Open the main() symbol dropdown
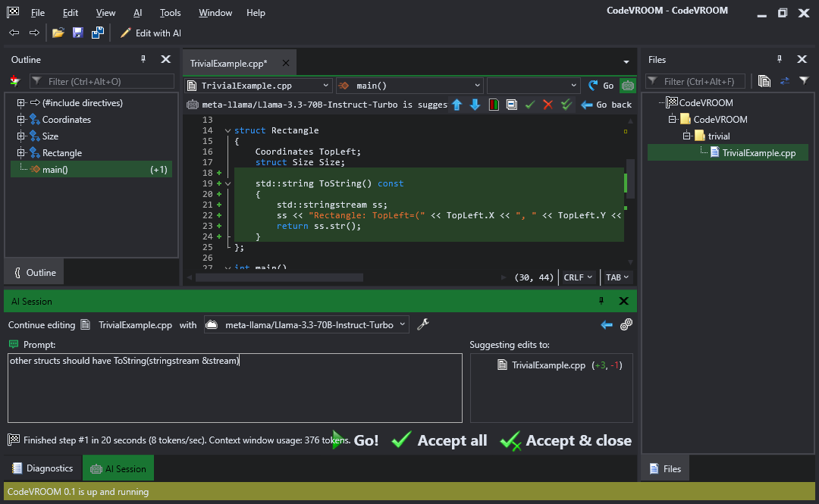This screenshot has width=819, height=504. coord(409,85)
